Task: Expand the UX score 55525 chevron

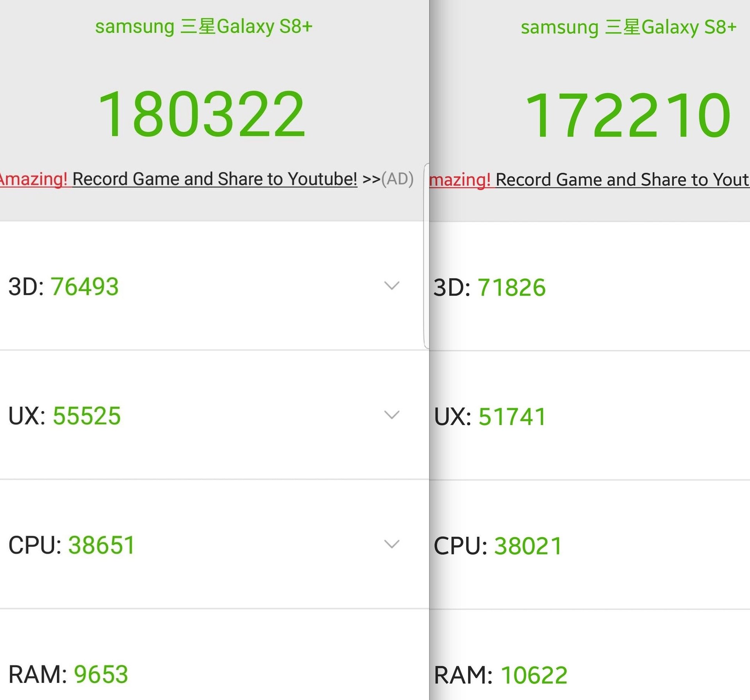Action: click(391, 415)
